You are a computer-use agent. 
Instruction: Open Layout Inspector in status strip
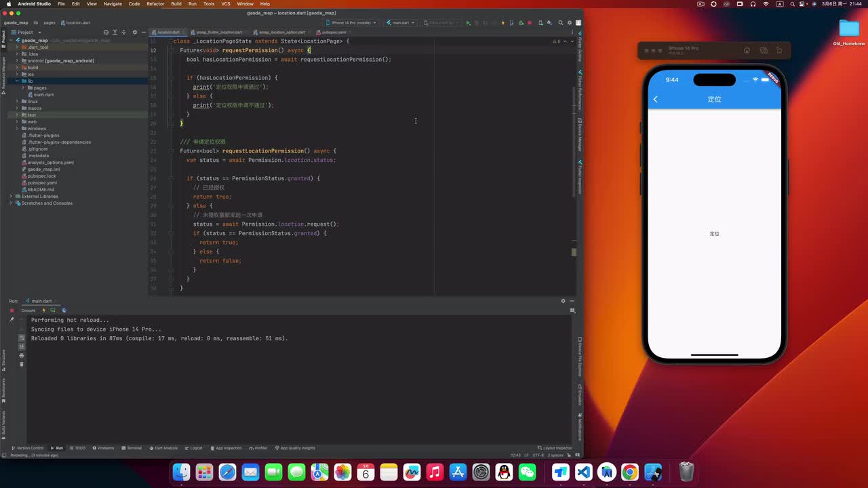(555, 448)
